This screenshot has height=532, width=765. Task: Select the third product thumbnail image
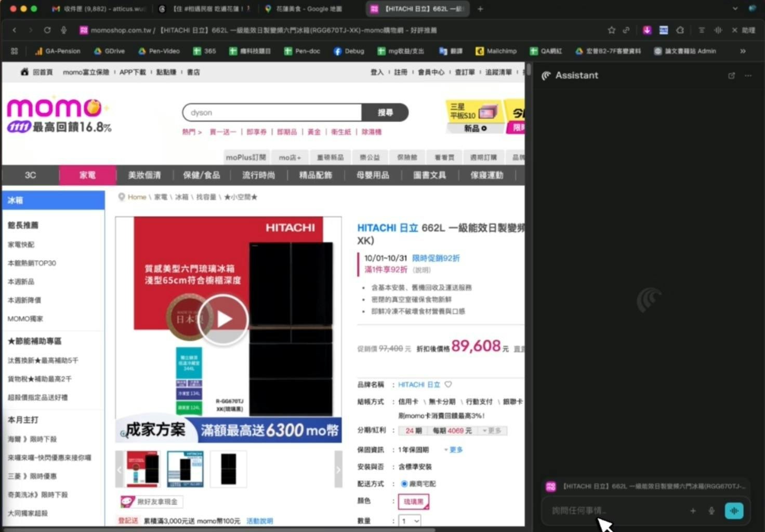point(228,469)
